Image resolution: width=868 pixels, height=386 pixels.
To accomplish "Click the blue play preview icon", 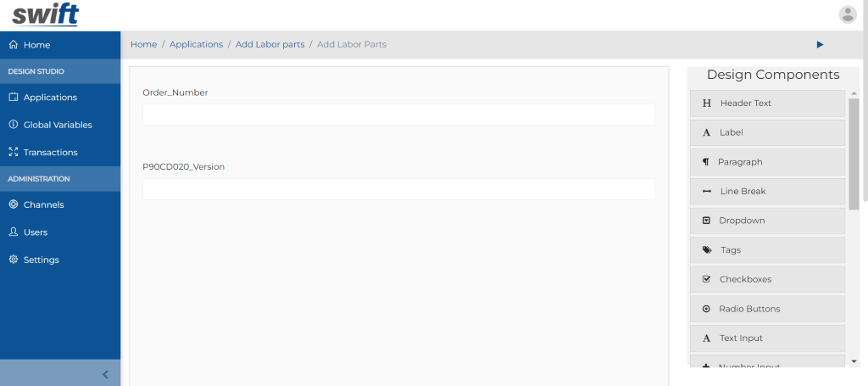I will coord(820,44).
